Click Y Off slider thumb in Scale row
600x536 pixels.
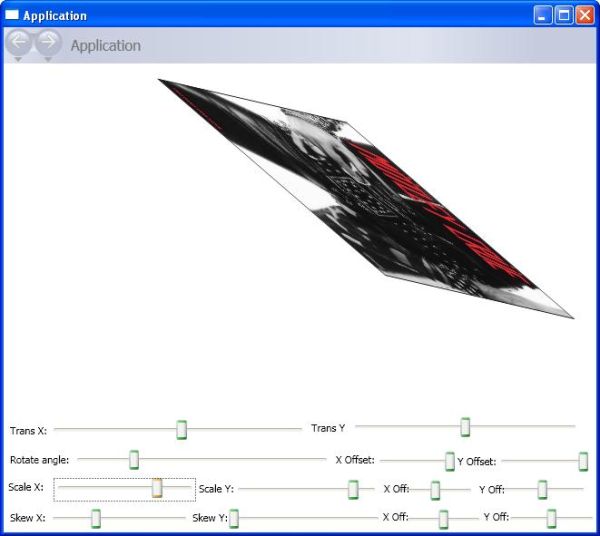point(542,489)
